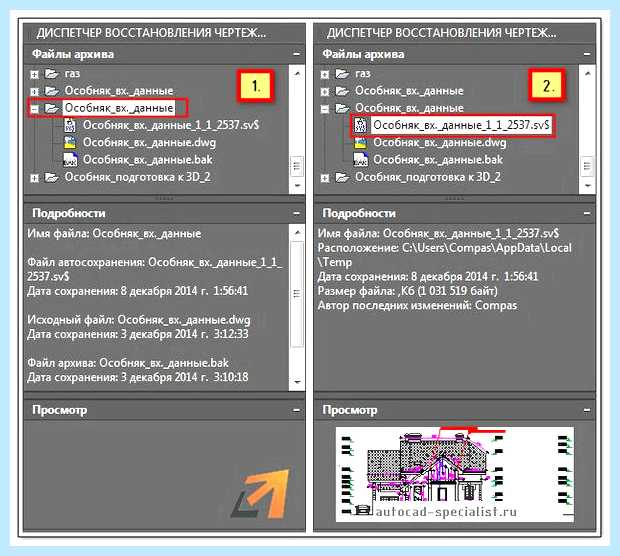Click 'Автор последних изменений: Compas' in the right details

tap(417, 305)
